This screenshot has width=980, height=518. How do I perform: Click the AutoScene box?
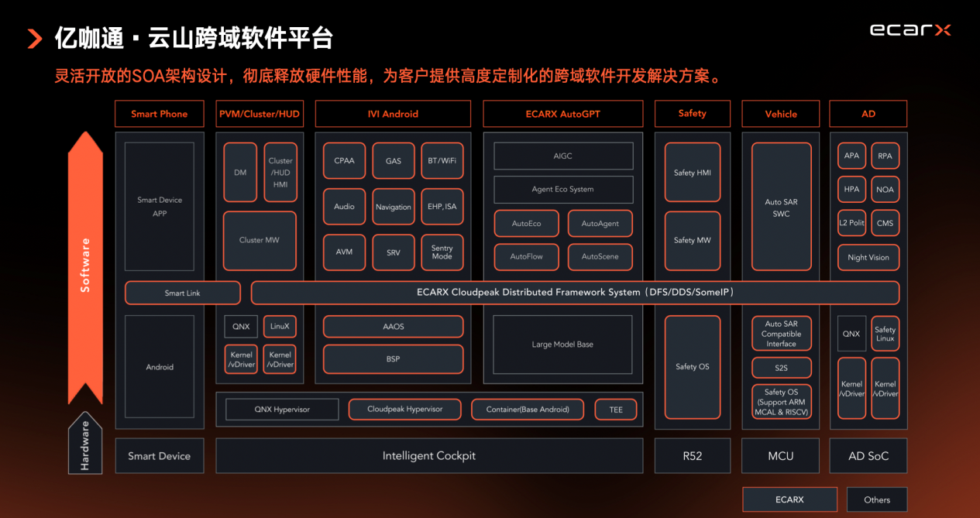[x=600, y=257]
